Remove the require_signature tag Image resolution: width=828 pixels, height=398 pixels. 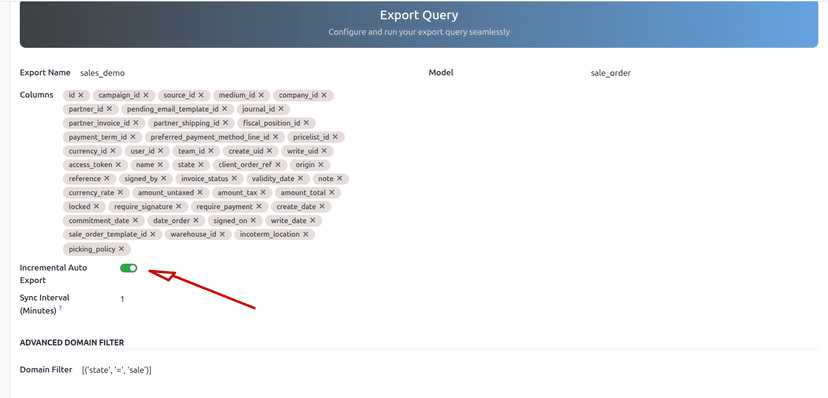click(x=178, y=206)
